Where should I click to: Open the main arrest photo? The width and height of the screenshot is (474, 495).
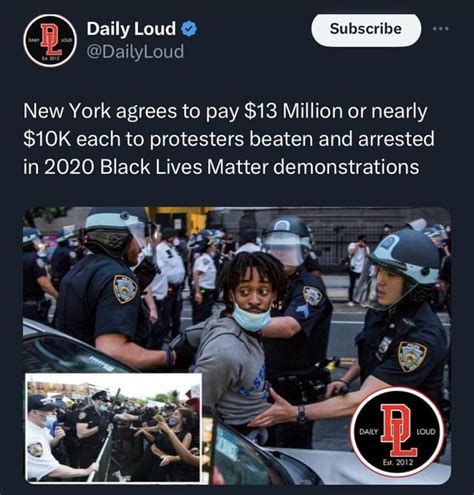coord(237,345)
